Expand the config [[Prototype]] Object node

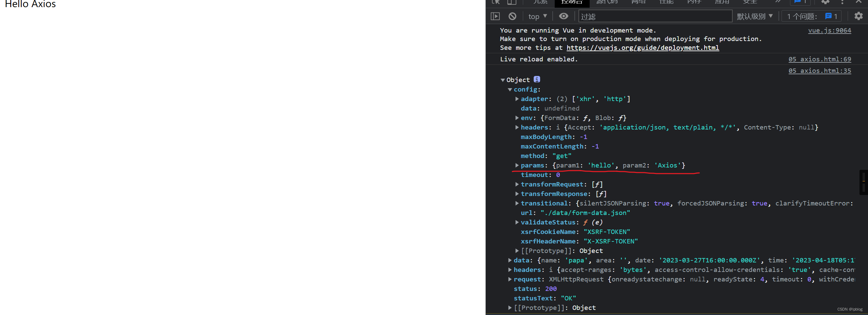click(517, 251)
